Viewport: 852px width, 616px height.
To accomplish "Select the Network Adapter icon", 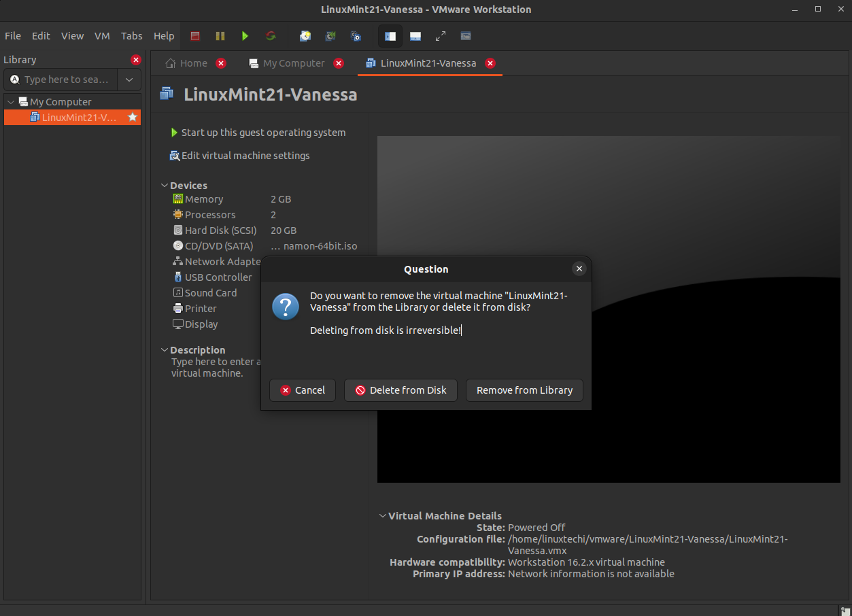I will (x=178, y=262).
